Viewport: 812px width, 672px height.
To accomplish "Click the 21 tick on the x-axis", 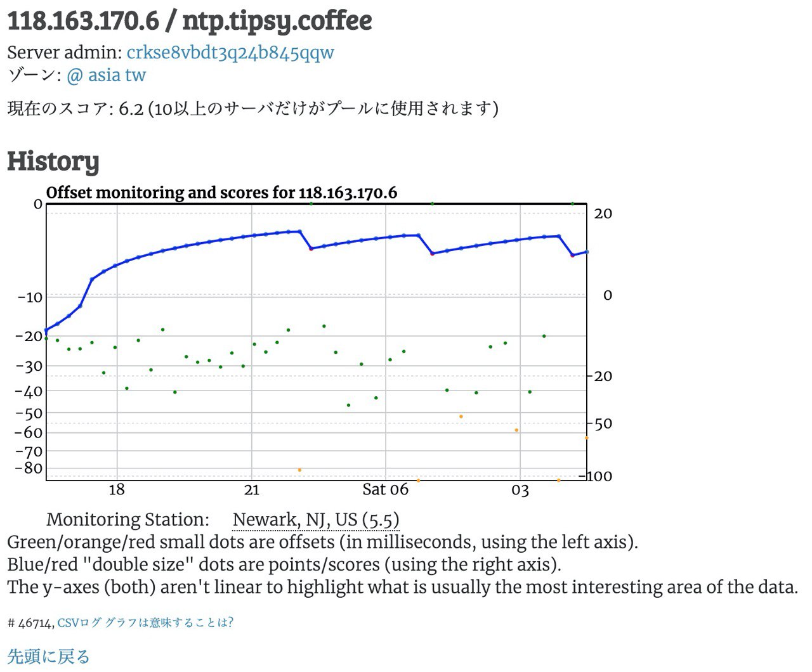I will (252, 489).
